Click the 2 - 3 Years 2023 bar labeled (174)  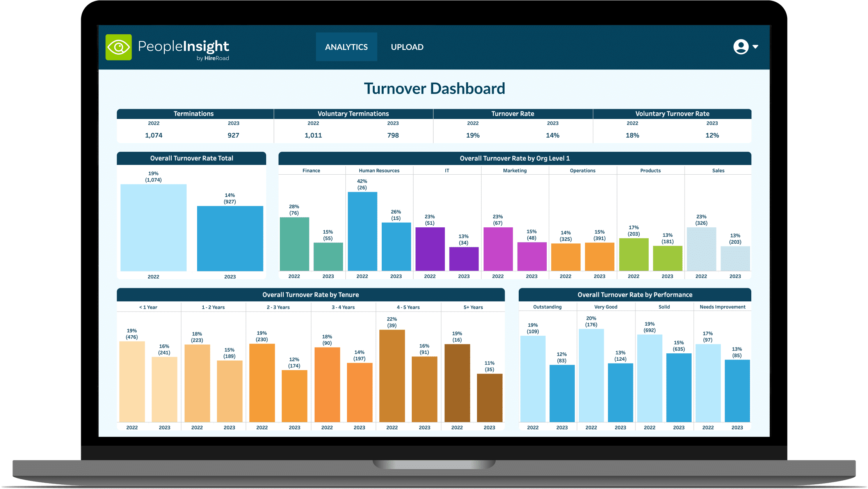point(294,396)
